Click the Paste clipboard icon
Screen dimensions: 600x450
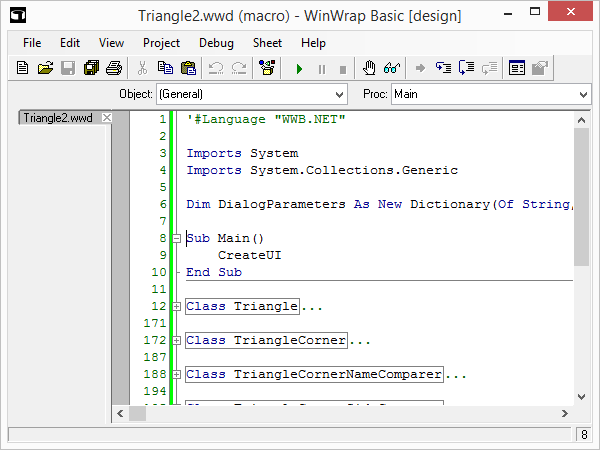click(188, 68)
